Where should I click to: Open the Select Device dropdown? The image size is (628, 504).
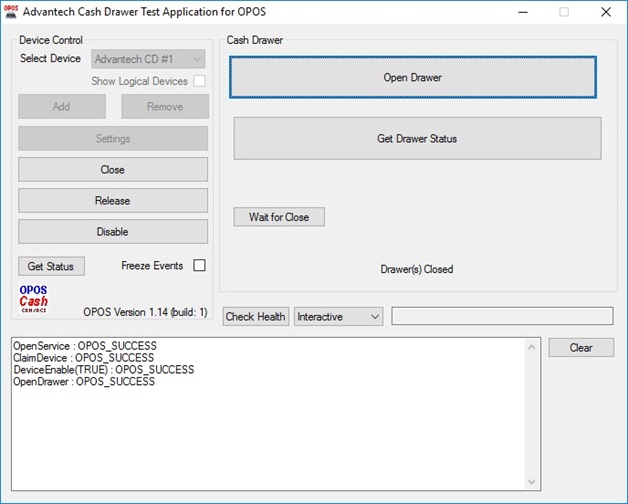click(148, 60)
